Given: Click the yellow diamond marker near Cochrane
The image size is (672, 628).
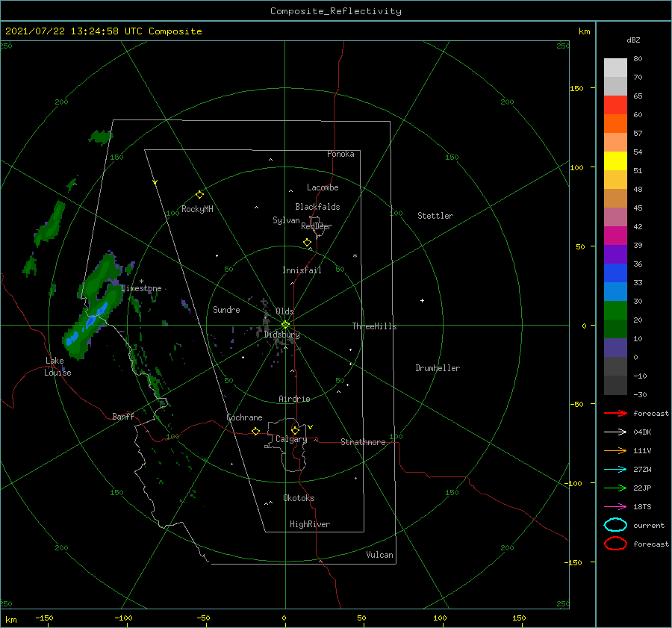Looking at the screenshot, I should click(255, 432).
